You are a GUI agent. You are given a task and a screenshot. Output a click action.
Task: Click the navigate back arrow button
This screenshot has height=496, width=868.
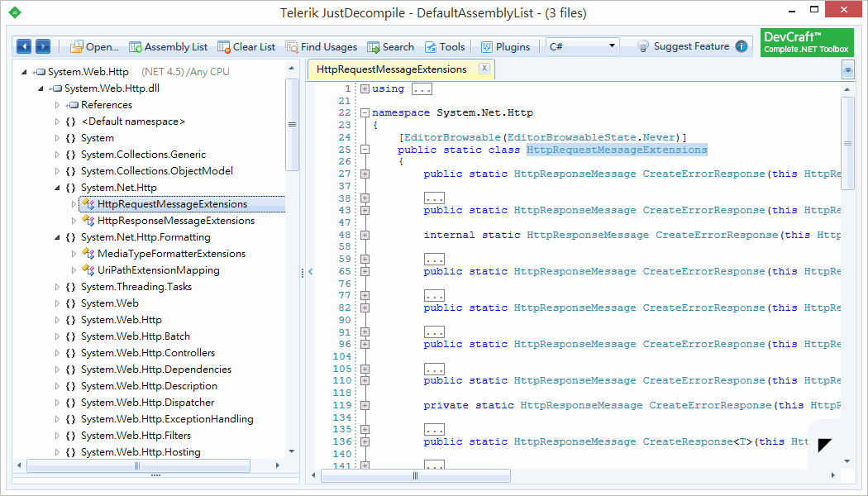click(x=24, y=46)
